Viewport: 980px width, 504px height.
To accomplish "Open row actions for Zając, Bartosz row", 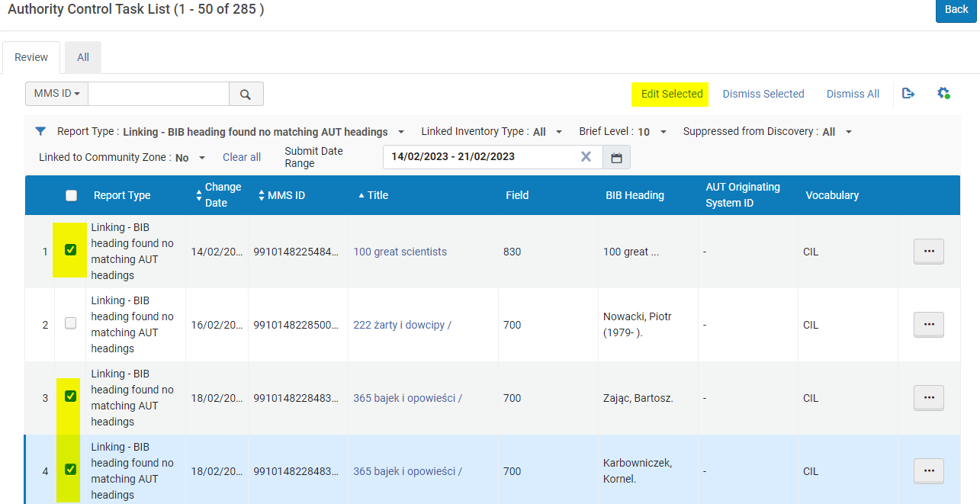I will pyautogui.click(x=929, y=397).
